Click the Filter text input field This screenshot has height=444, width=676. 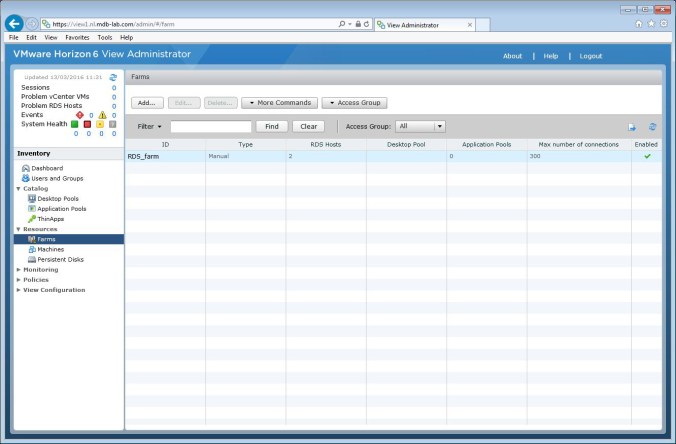click(210, 127)
